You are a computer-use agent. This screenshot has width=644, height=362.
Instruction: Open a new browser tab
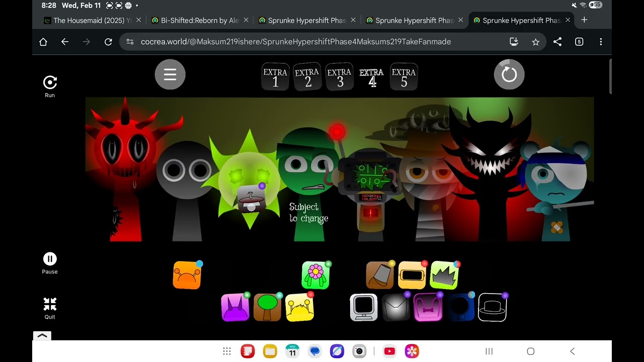pyautogui.click(x=584, y=20)
